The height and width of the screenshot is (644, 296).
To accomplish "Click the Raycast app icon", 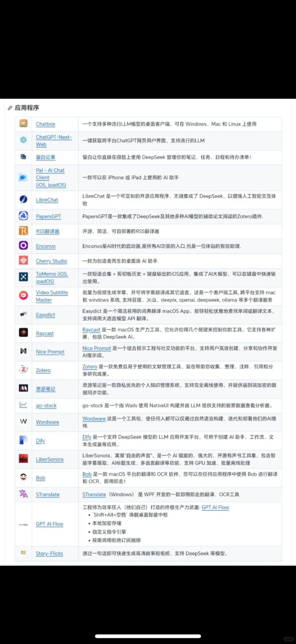I will click(x=23, y=332).
